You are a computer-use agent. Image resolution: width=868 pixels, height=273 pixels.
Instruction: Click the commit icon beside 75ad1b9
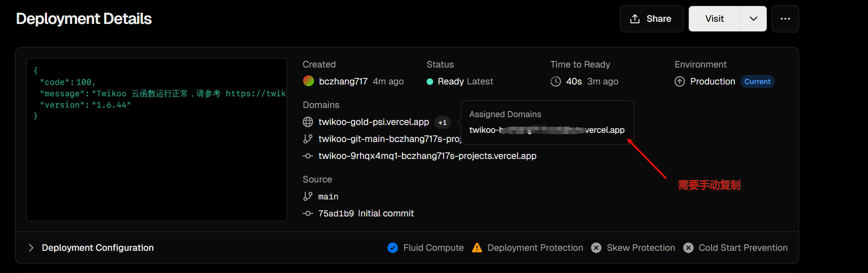[x=308, y=213]
